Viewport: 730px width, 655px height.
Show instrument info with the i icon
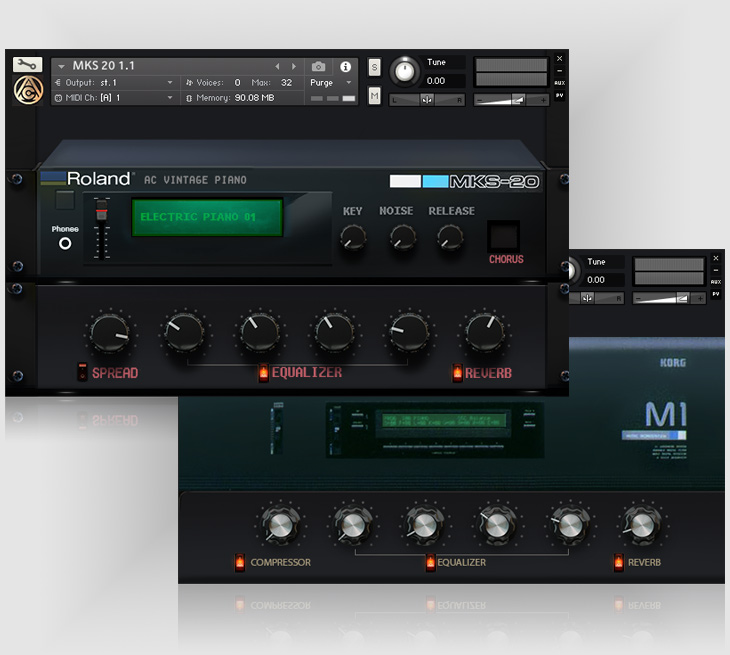click(346, 67)
